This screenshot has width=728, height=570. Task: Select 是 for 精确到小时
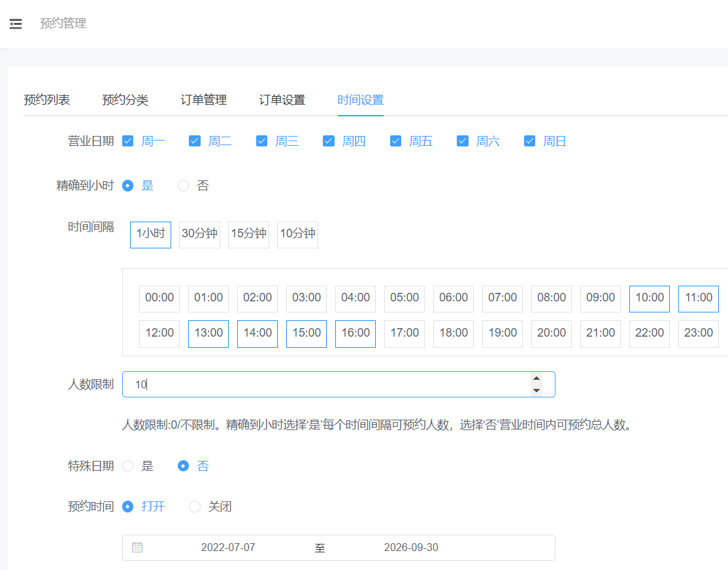point(127,186)
